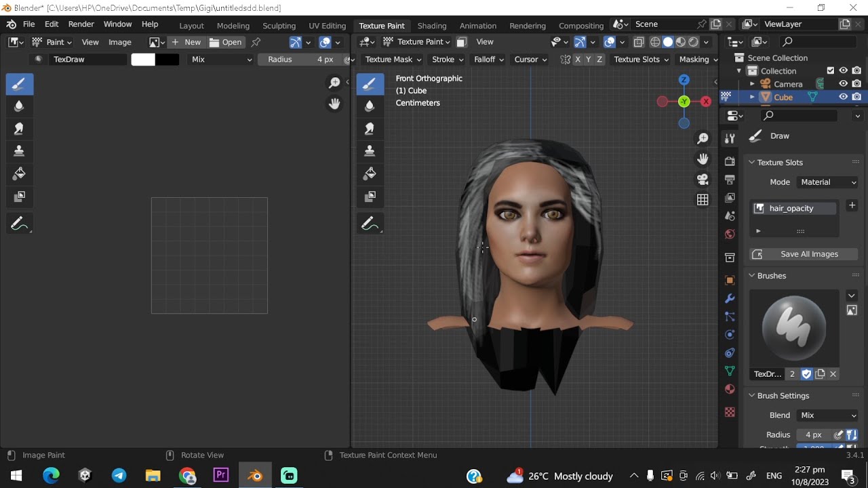Hide the Cube object in outliner
Screen dimensions: 868x488
(x=844, y=97)
